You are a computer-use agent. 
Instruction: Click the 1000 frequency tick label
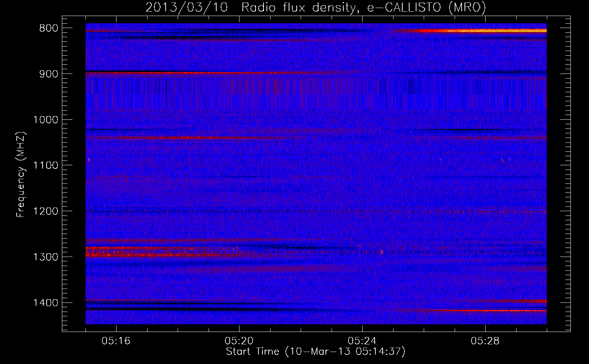(46, 120)
